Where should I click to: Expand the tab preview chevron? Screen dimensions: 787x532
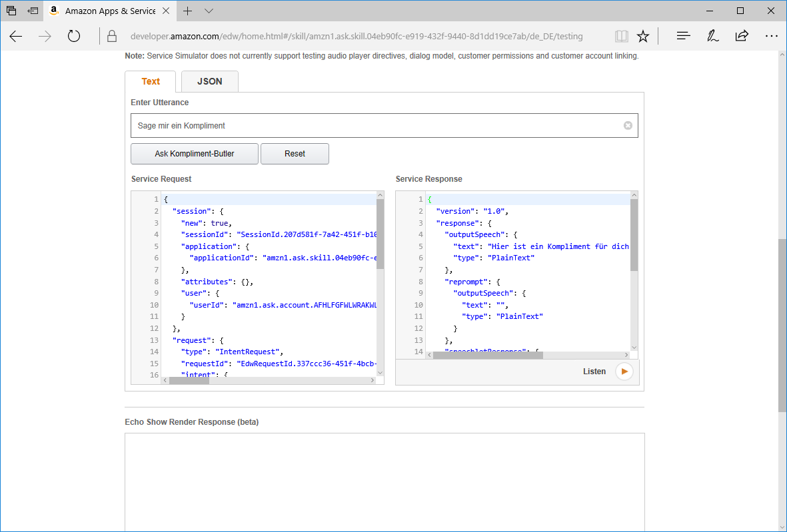tap(209, 11)
